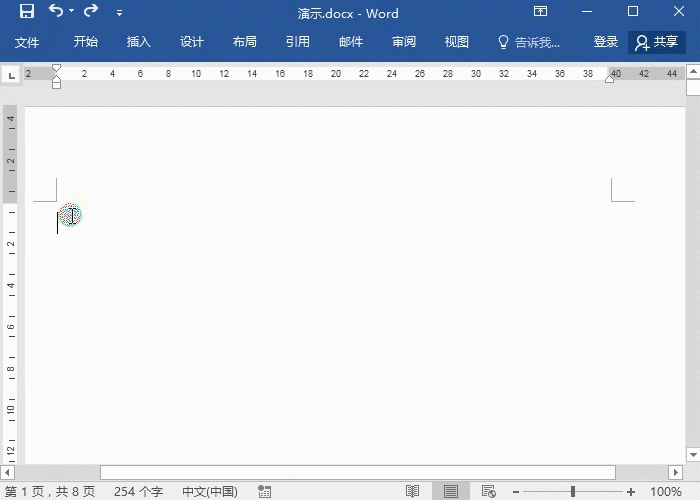Viewport: 700px width, 500px height.
Task: Click the 共享 share button
Action: (x=657, y=42)
